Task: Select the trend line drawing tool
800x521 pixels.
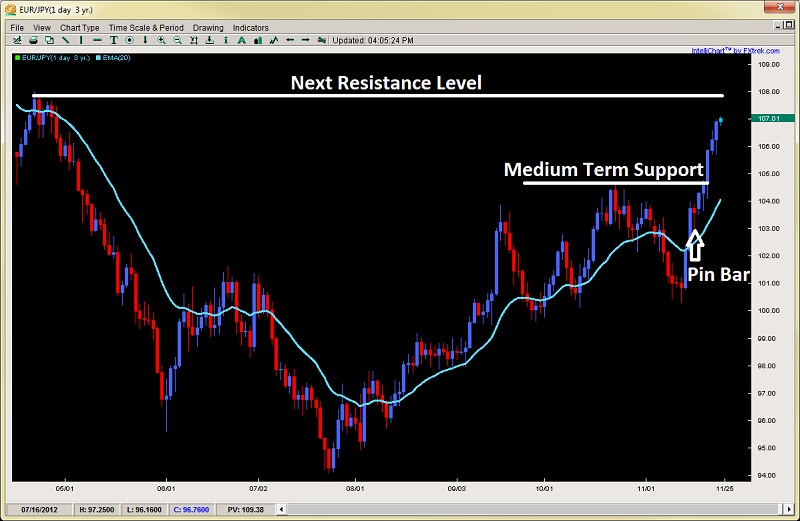Action: click(x=65, y=40)
